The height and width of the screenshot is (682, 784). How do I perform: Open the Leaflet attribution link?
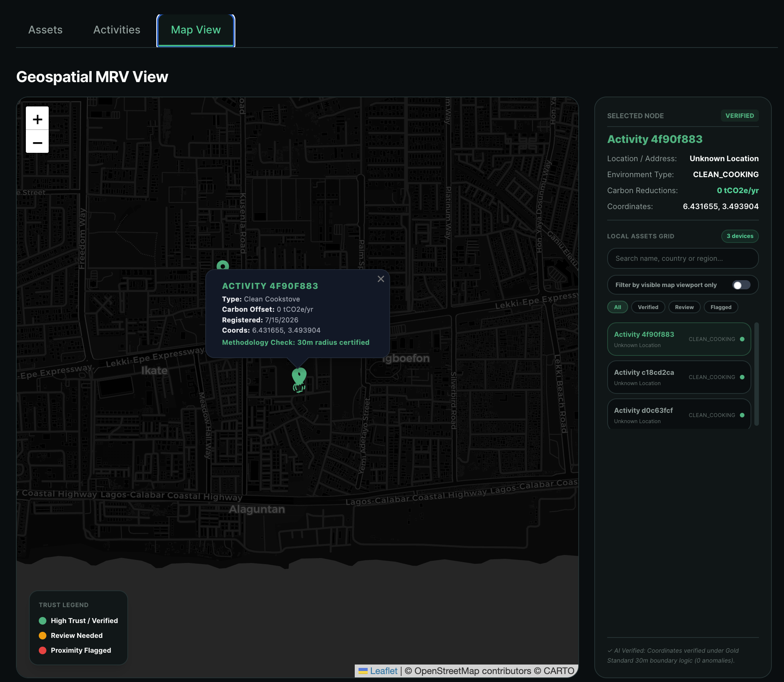384,671
